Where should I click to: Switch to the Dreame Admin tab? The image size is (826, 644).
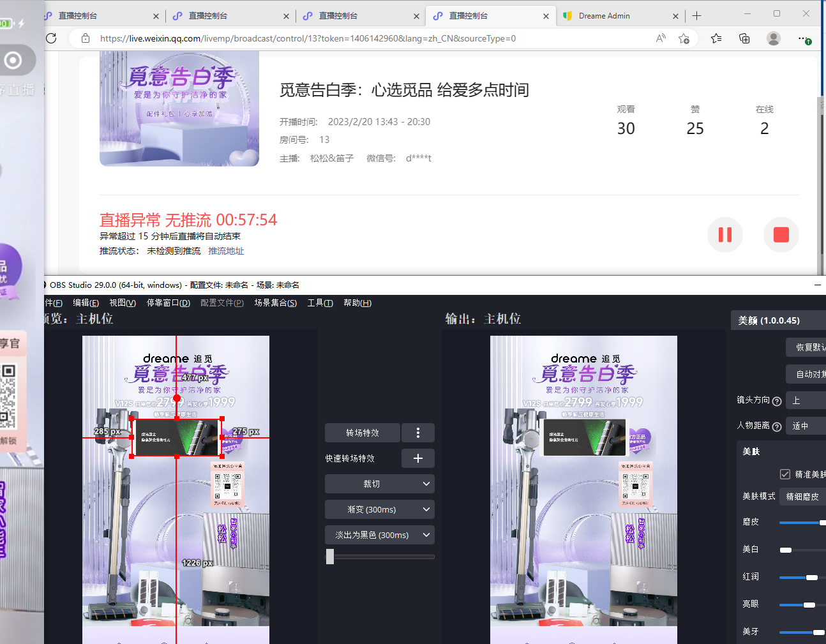click(x=613, y=16)
